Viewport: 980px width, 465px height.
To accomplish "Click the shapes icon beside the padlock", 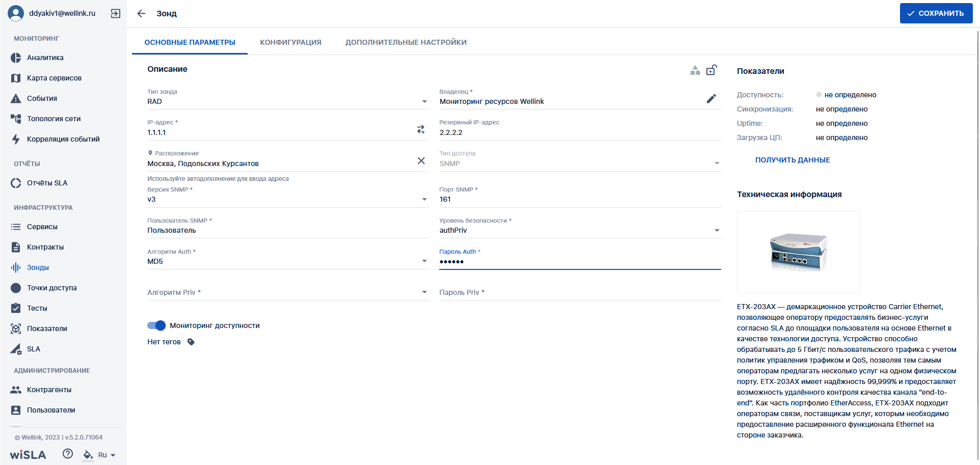I will (x=695, y=70).
